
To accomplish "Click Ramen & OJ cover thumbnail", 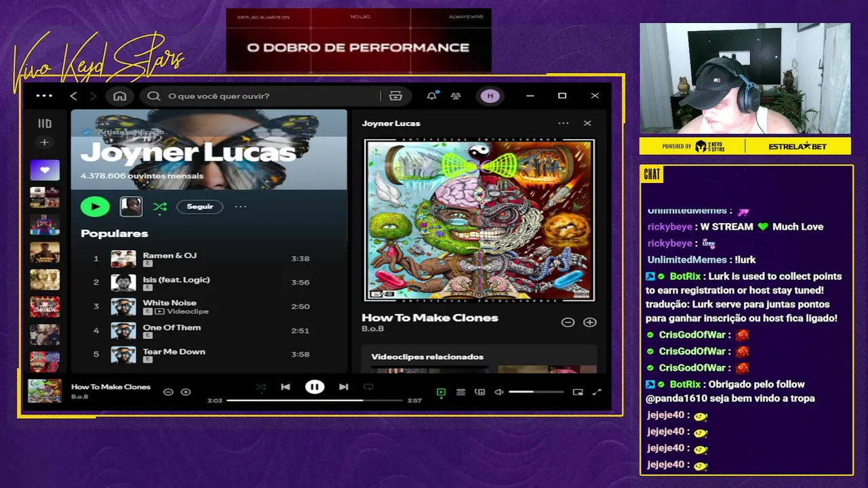I will point(123,259).
